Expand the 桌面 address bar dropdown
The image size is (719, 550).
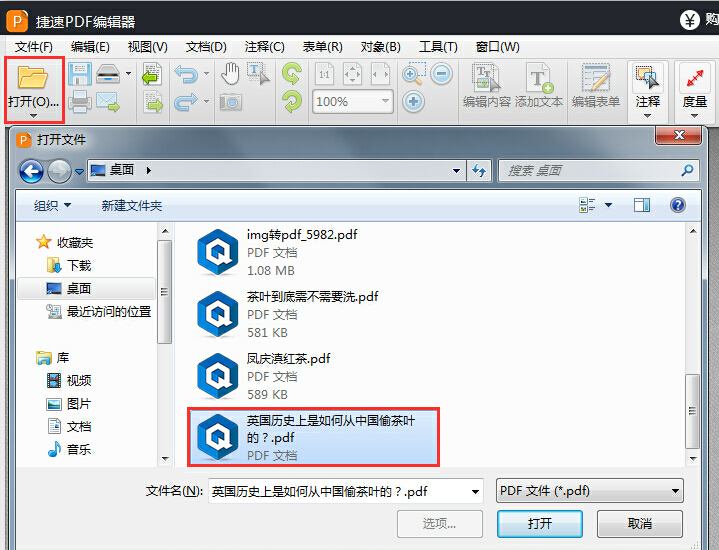click(x=456, y=171)
